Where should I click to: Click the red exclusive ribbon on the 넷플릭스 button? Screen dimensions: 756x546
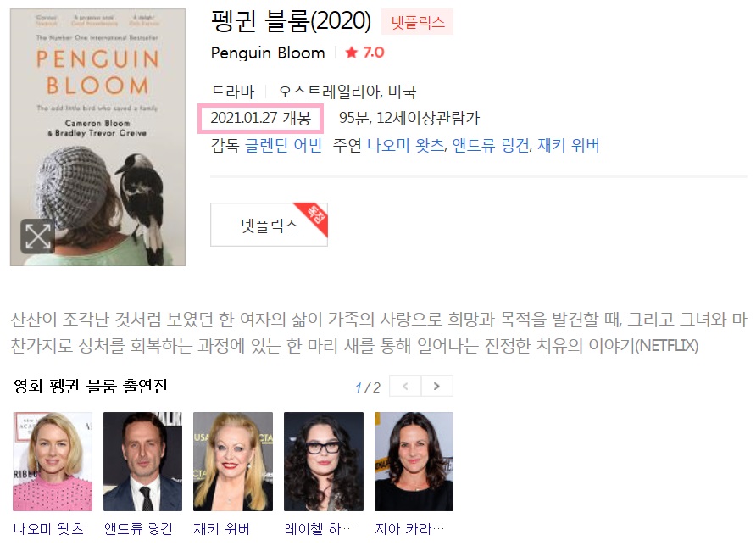(x=314, y=215)
